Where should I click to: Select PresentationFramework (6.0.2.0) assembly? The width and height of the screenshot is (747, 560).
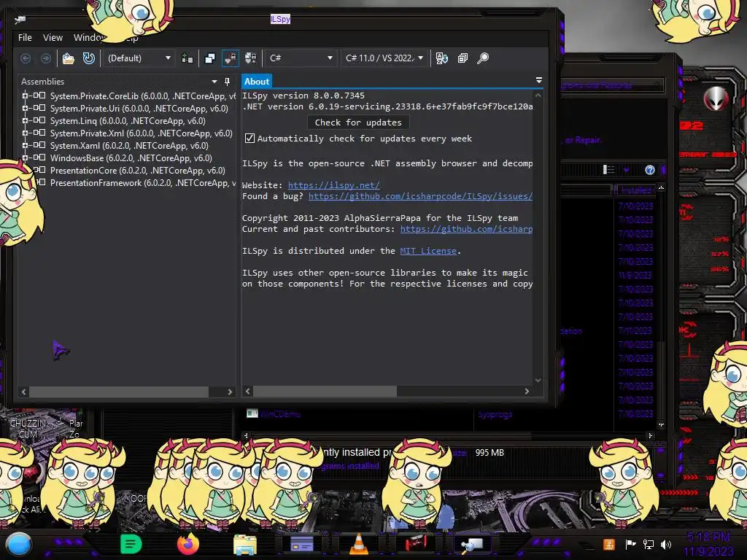click(142, 183)
